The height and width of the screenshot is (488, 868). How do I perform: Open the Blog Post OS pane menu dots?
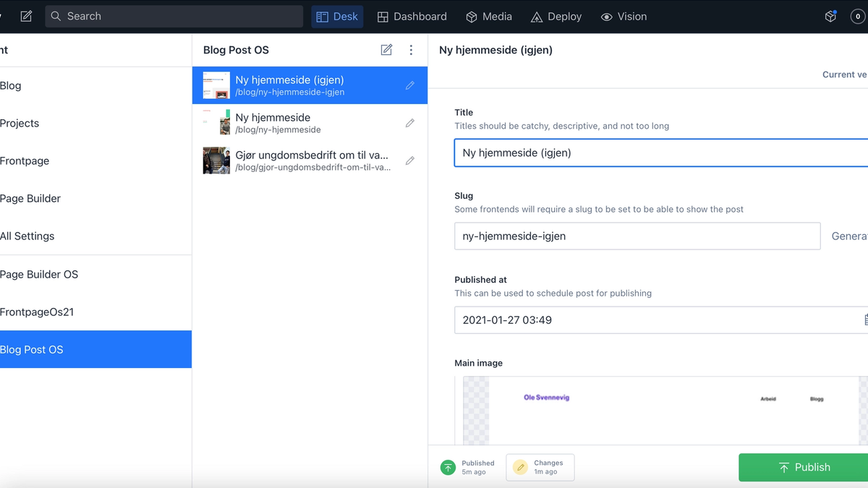click(x=411, y=50)
